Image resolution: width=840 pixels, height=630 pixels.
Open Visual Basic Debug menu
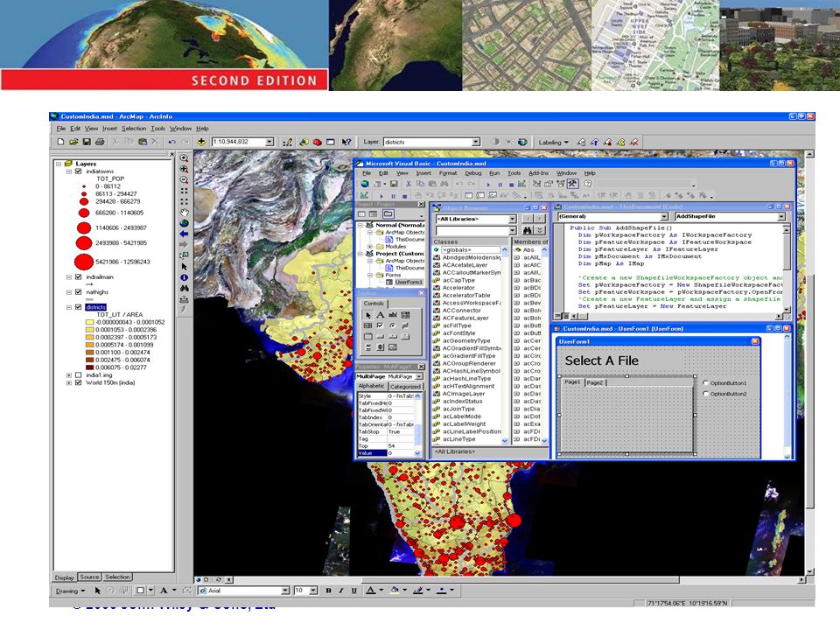pos(472,173)
